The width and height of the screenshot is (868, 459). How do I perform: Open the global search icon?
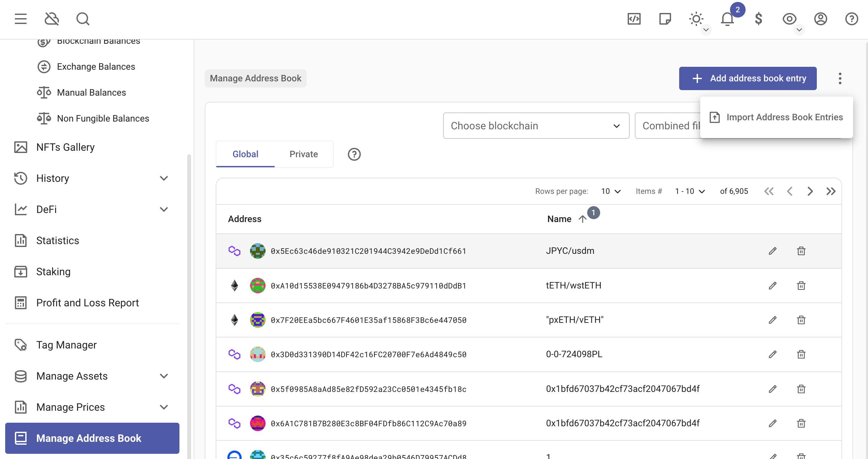(x=83, y=19)
